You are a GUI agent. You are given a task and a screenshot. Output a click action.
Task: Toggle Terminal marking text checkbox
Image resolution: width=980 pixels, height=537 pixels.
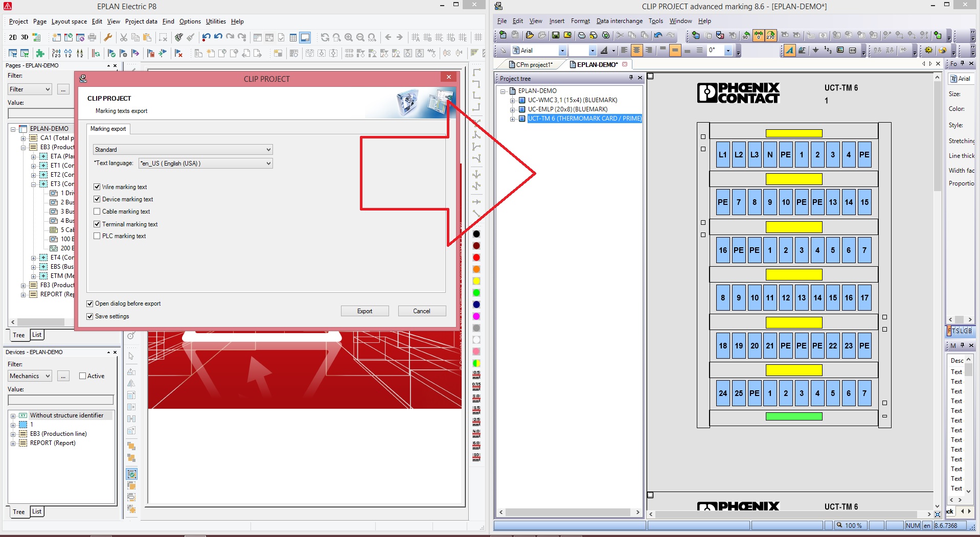coord(97,224)
